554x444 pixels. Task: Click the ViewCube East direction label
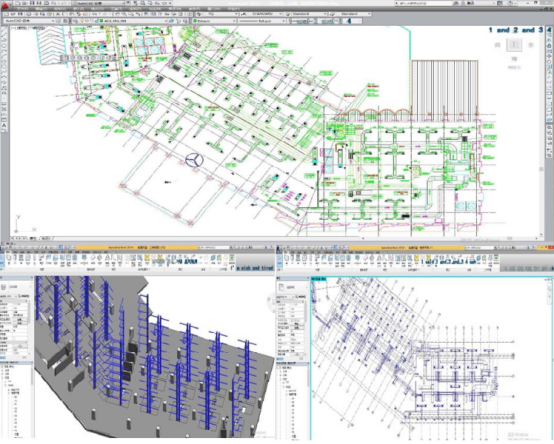(531, 45)
